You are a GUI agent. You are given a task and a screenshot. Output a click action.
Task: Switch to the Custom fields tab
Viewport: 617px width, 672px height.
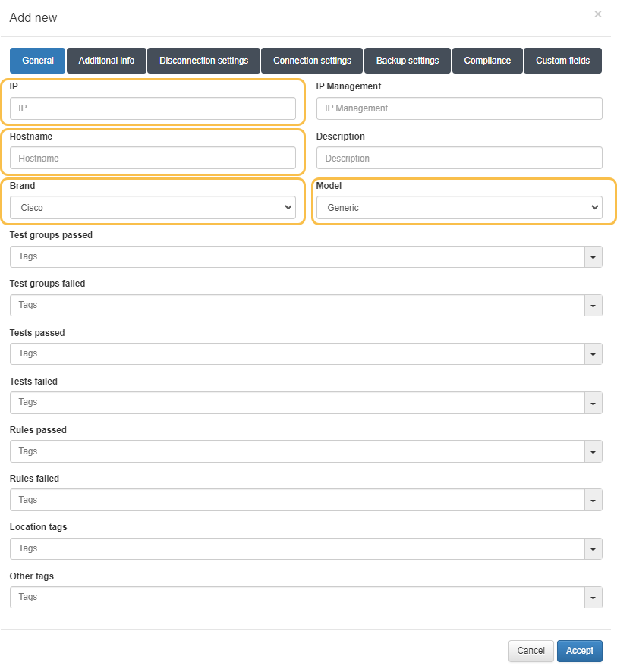(562, 61)
